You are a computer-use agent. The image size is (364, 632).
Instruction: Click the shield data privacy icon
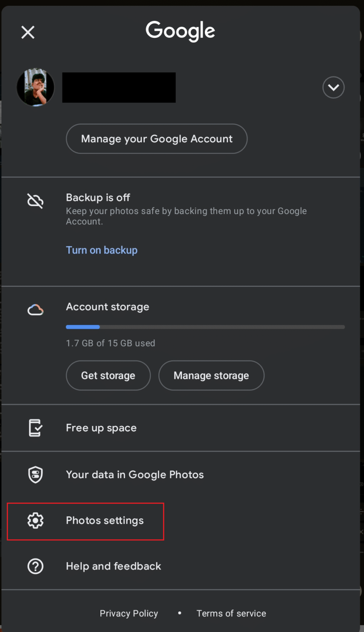(35, 475)
